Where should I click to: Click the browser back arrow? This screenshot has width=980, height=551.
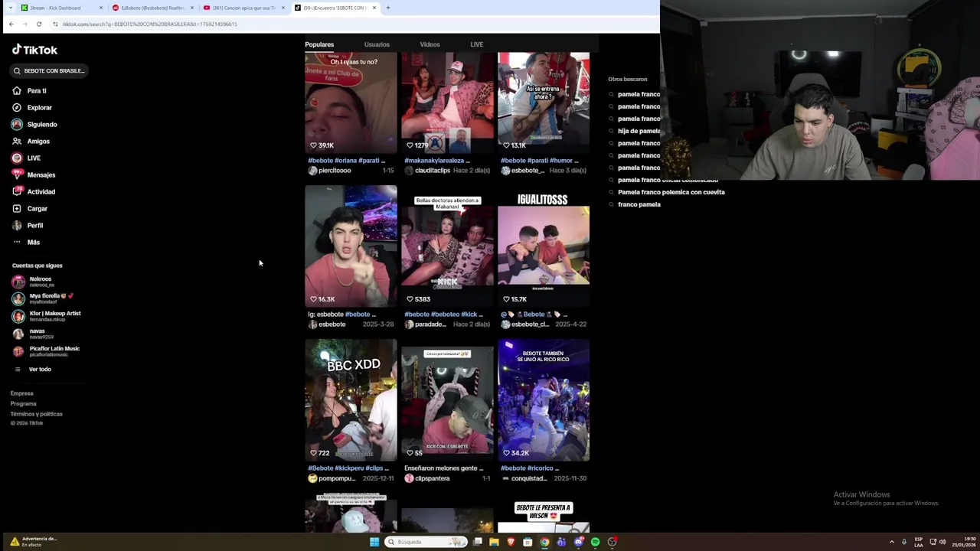coord(11,24)
